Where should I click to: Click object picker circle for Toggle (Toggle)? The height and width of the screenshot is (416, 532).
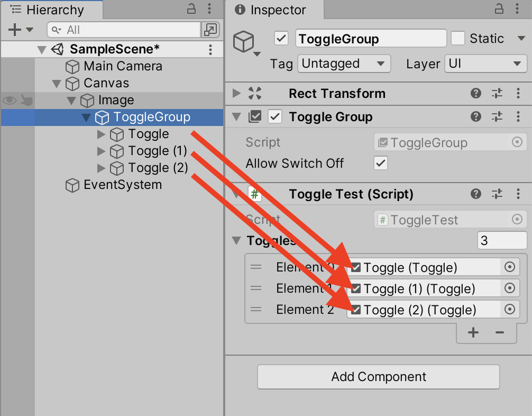click(509, 267)
